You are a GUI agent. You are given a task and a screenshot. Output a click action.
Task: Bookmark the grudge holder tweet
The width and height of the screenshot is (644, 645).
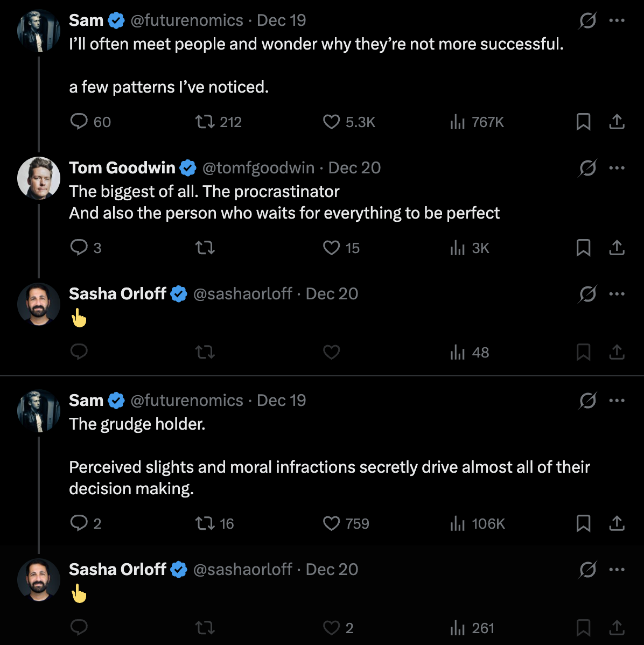(x=583, y=523)
